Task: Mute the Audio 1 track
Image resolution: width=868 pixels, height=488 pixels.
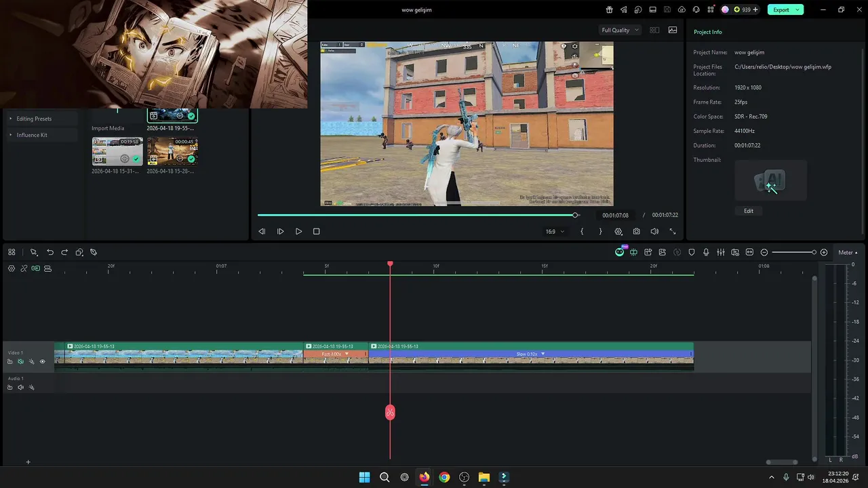Action: (x=20, y=388)
